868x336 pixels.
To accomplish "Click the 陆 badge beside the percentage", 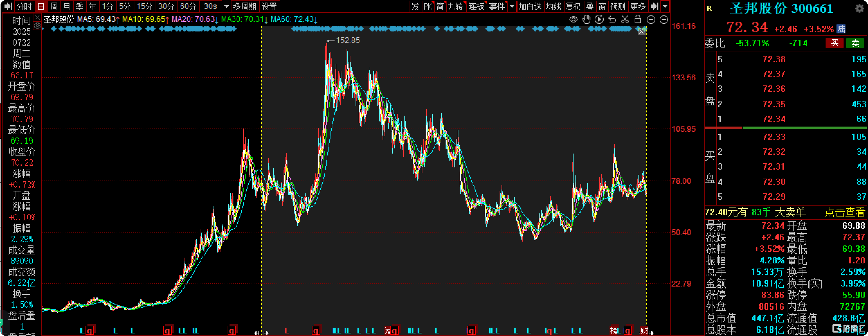I will coord(841,29).
